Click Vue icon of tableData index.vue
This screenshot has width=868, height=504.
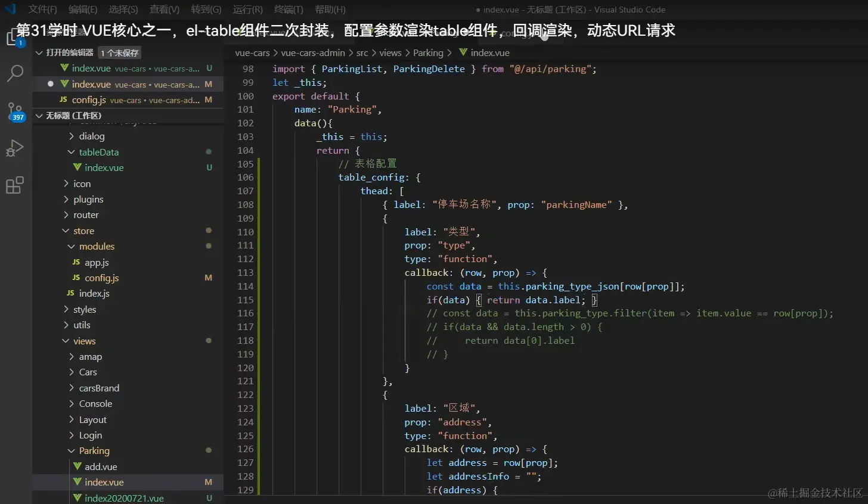click(x=77, y=167)
